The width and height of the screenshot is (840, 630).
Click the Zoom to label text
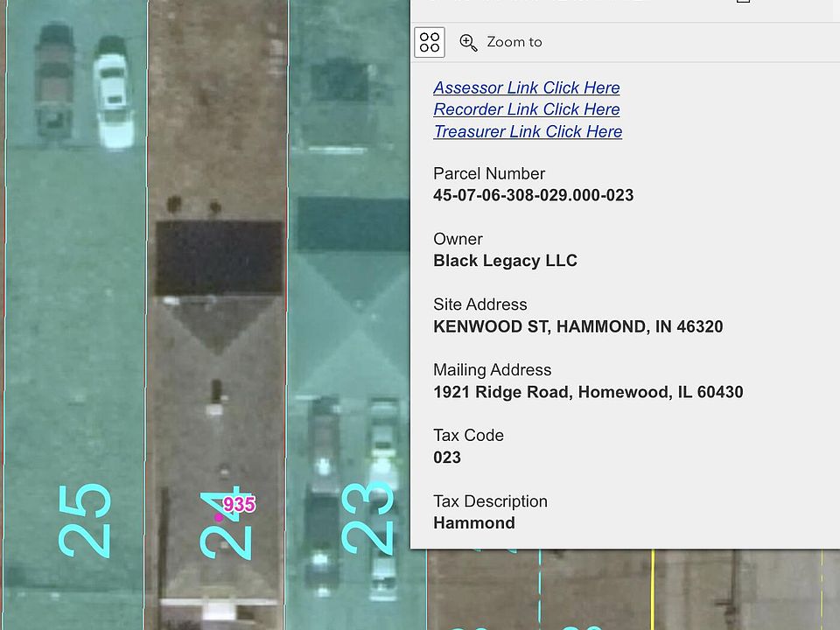[x=514, y=42]
